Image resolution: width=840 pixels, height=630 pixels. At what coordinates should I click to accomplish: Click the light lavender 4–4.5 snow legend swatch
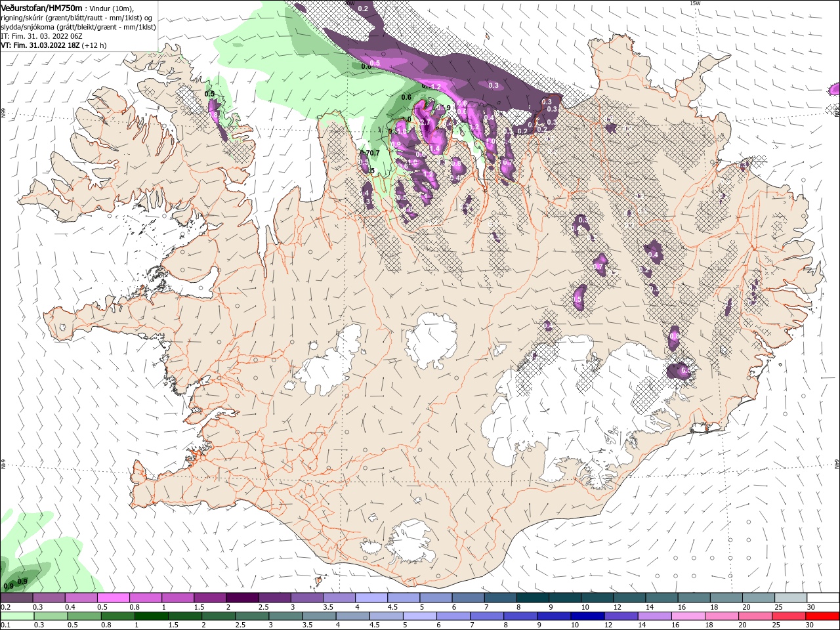(371, 598)
